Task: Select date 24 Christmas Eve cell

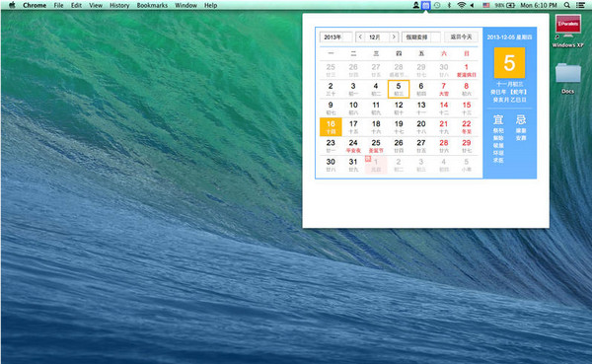Action: click(353, 146)
